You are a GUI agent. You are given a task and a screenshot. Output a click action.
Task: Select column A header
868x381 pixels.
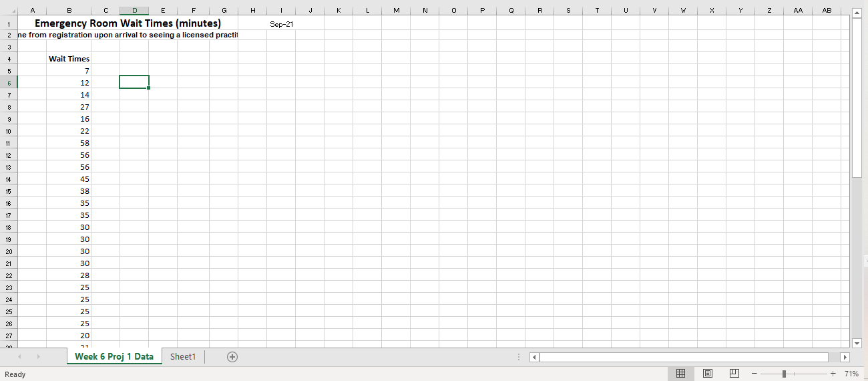[x=32, y=10]
